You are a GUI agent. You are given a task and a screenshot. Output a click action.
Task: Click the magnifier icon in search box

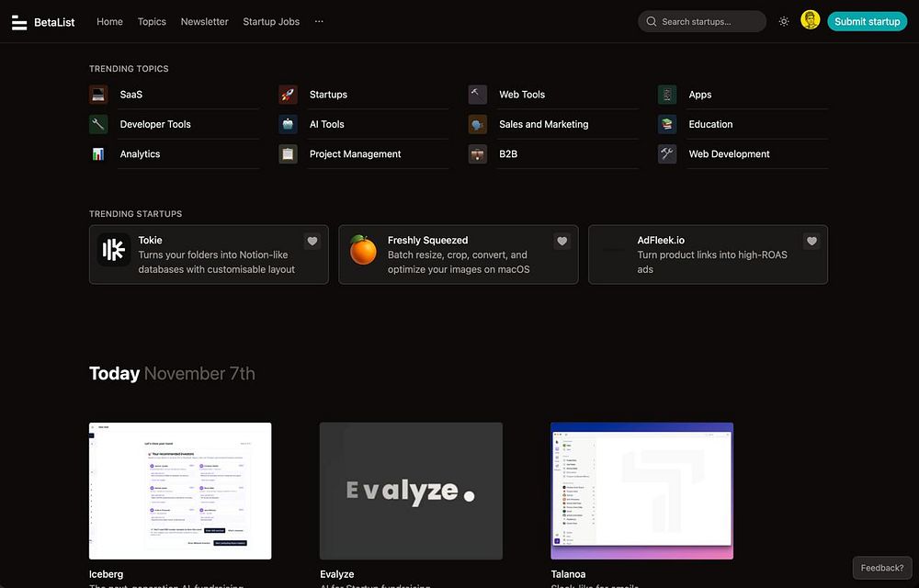652,22
